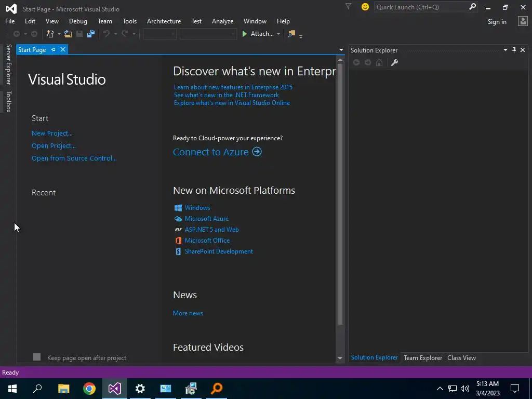Open the File menu
Image resolution: width=532 pixels, height=399 pixels.
(10, 21)
